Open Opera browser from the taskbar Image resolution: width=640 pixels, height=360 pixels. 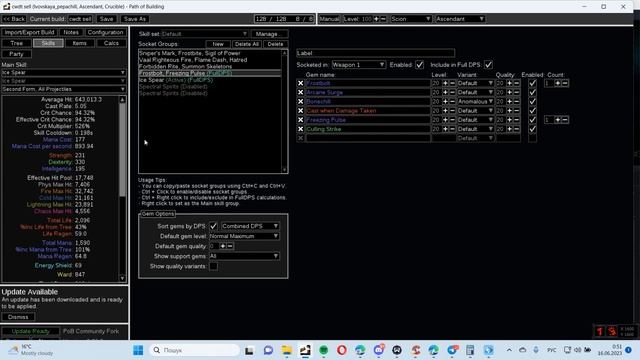point(342,350)
